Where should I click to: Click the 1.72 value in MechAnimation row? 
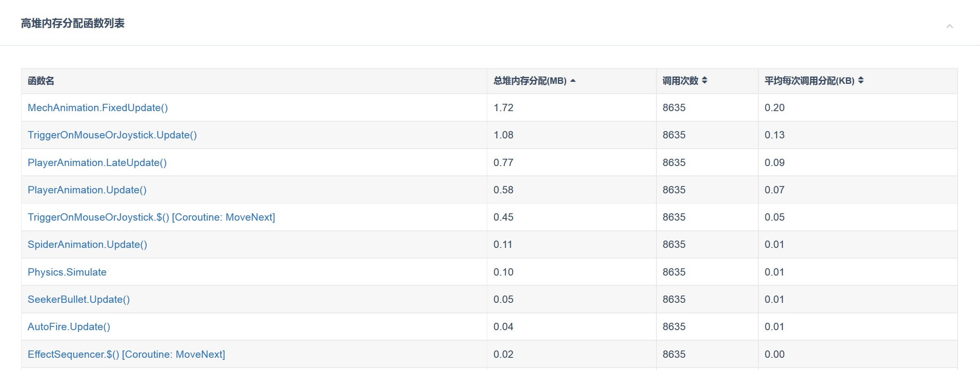pyautogui.click(x=503, y=108)
